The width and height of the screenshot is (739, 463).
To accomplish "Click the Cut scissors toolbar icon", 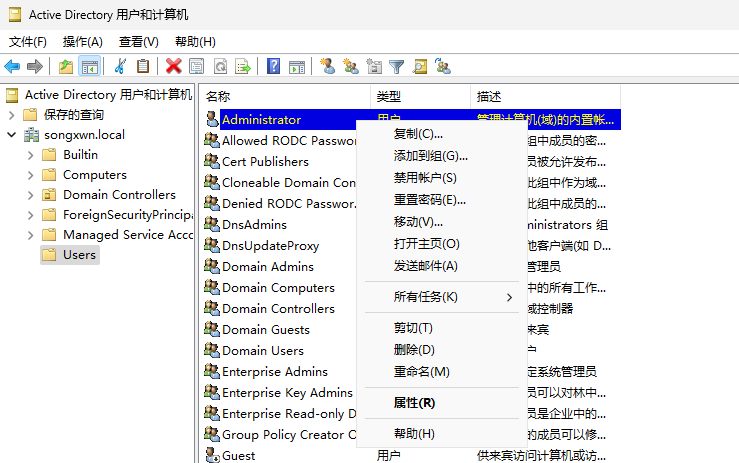I will point(120,67).
